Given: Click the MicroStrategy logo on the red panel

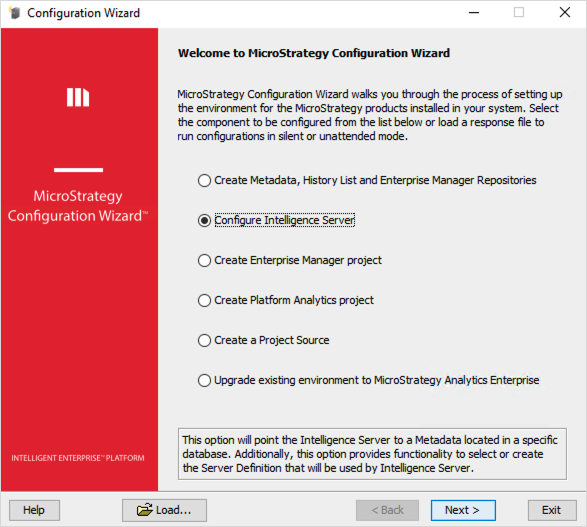Looking at the screenshot, I should click(78, 97).
